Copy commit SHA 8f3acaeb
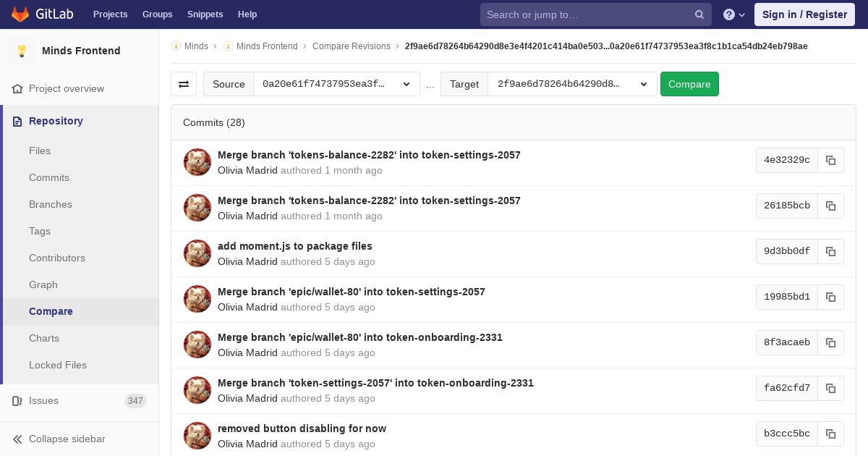 (x=830, y=342)
